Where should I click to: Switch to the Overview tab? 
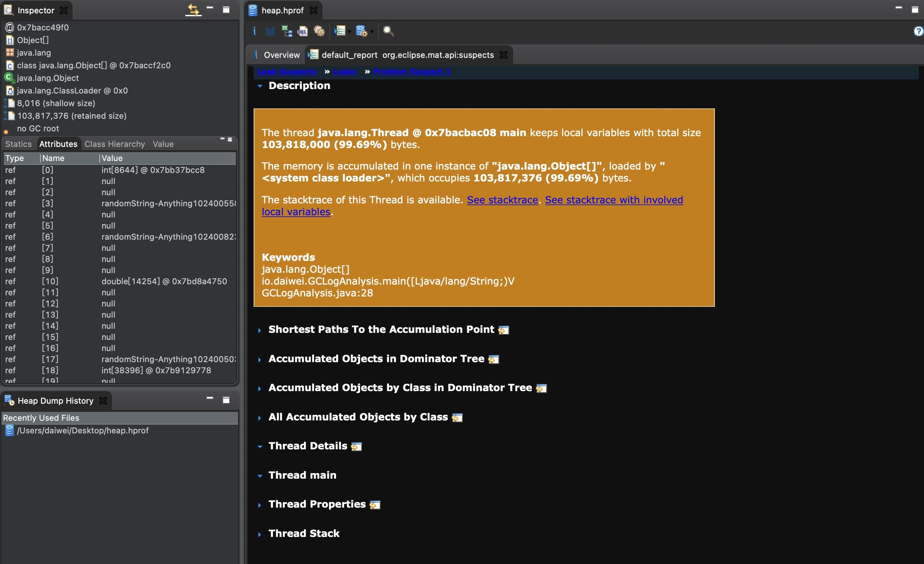click(x=281, y=55)
